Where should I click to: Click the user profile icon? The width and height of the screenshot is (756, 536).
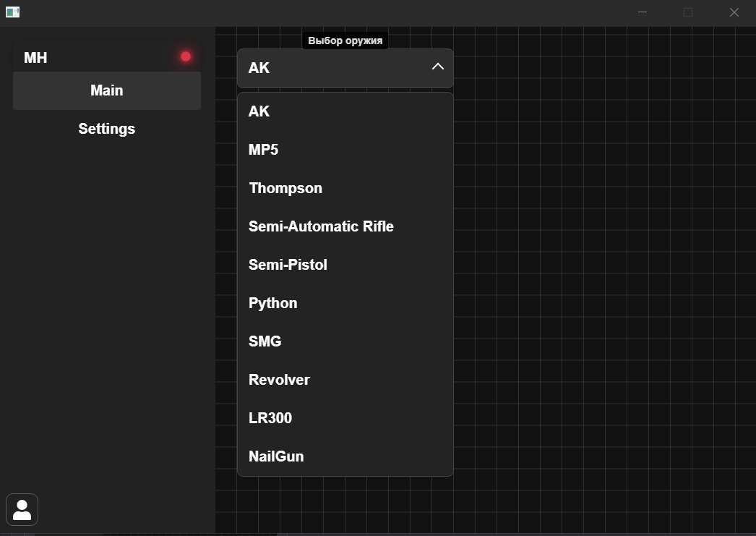click(22, 509)
